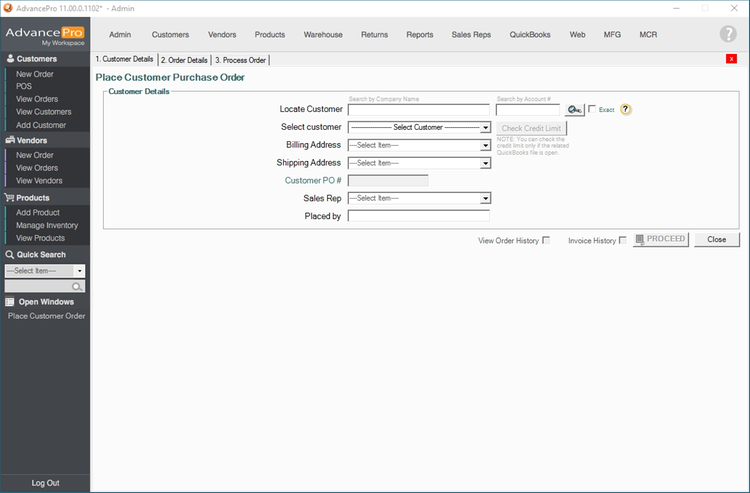750x493 pixels.
Task: Open Manage Inventory in sidebar
Action: pyautogui.click(x=47, y=225)
